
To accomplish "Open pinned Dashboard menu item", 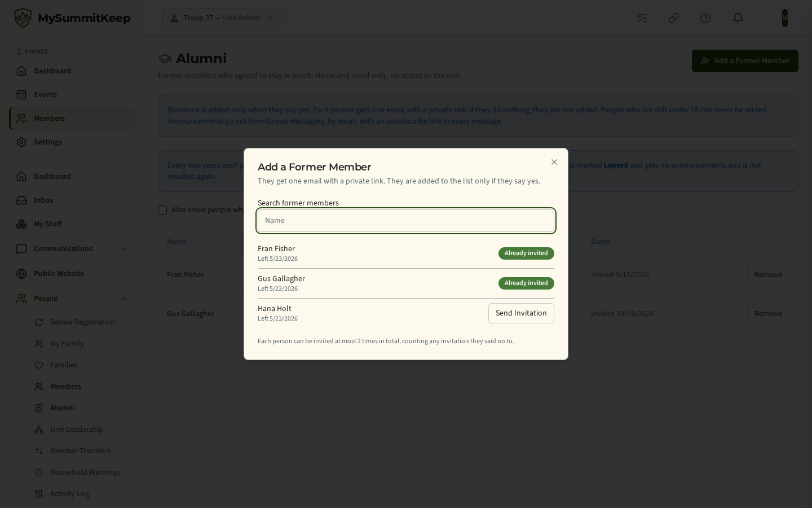I will (72, 71).
